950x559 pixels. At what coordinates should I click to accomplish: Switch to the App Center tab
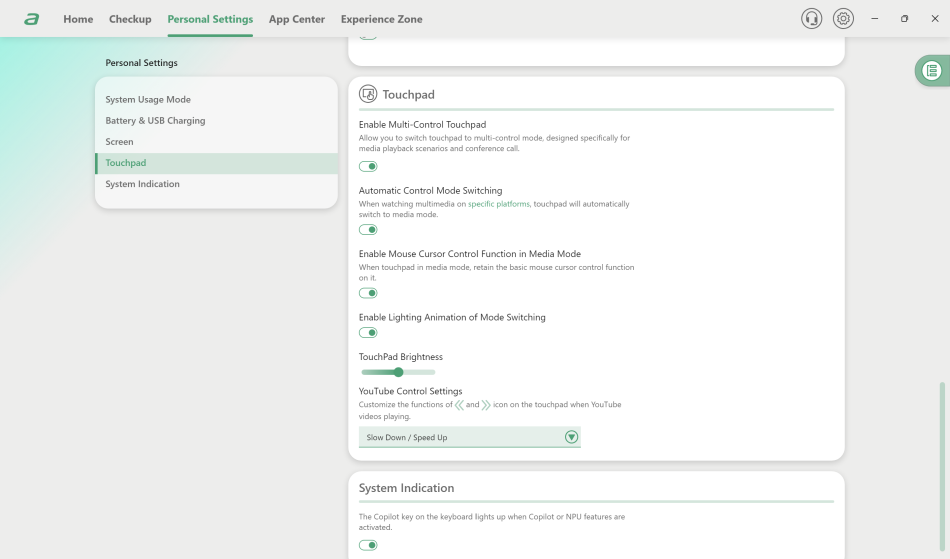(297, 19)
